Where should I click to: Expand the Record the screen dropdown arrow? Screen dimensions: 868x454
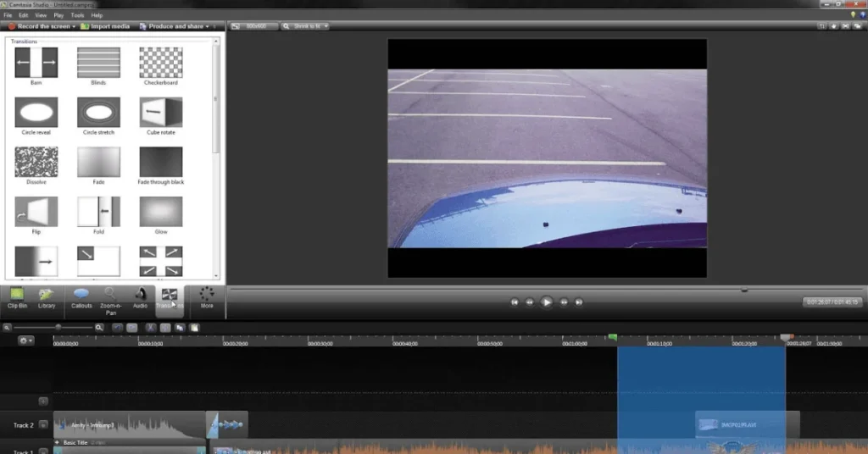tap(75, 26)
